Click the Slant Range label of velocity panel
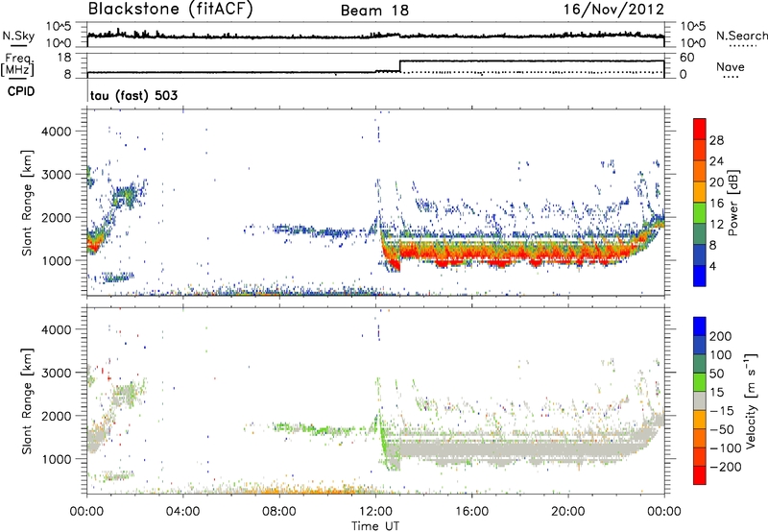Image resolution: width=768 pixels, height=532 pixels. click(27, 401)
